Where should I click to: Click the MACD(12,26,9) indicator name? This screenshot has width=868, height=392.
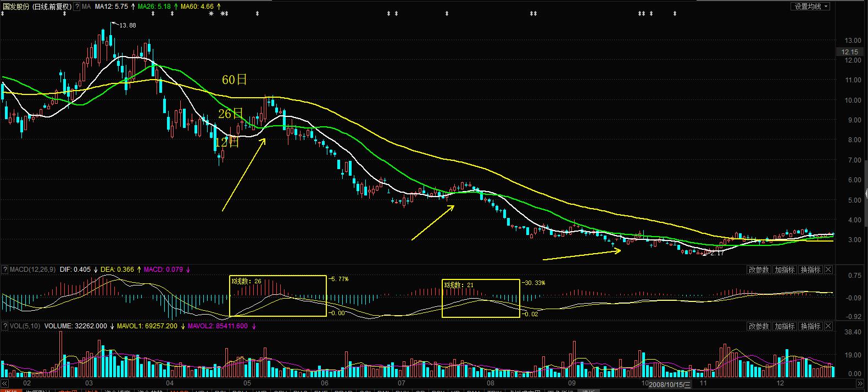[32, 270]
